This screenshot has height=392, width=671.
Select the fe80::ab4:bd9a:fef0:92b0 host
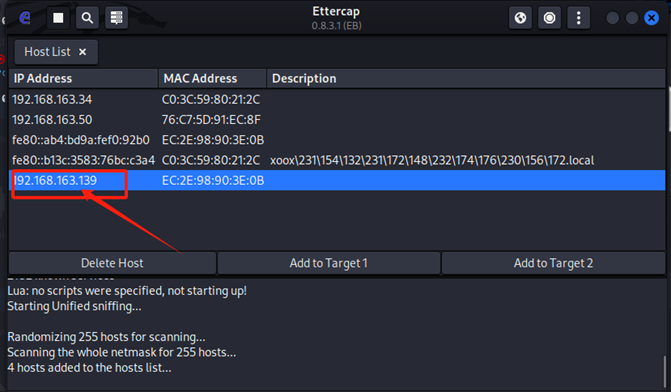tap(337, 140)
